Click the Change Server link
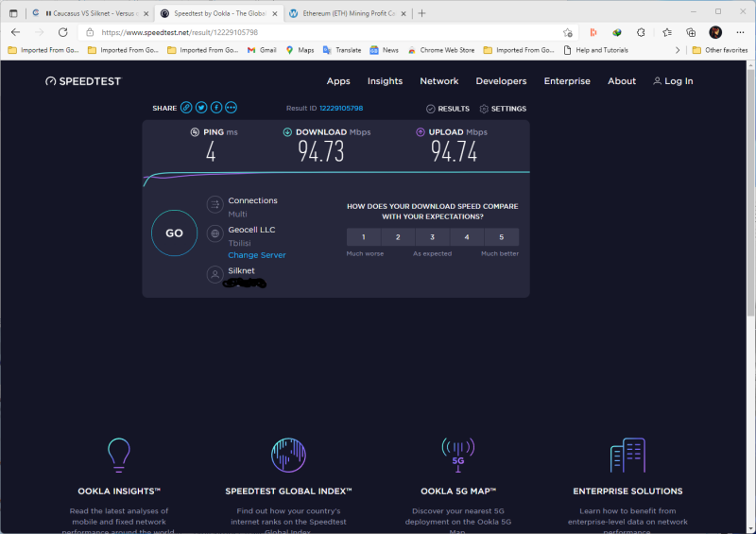Screen dimensions: 756x534 click(x=256, y=255)
